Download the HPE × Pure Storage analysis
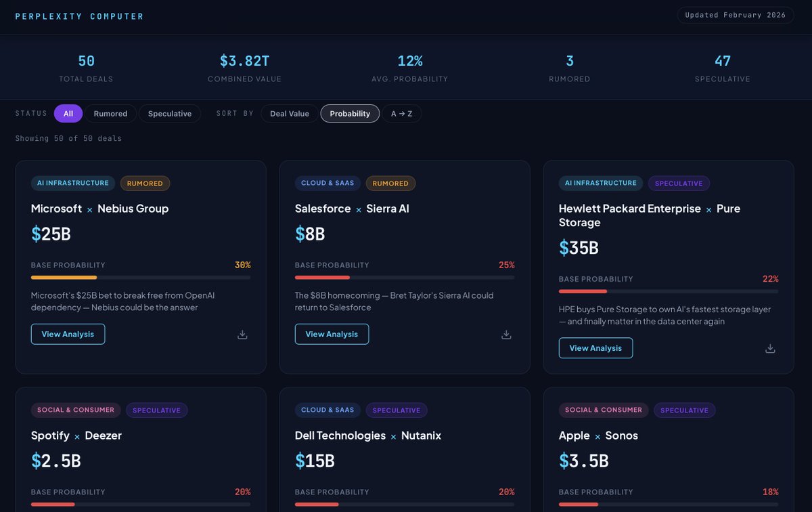Image resolution: width=812 pixels, height=512 pixels. tap(770, 348)
